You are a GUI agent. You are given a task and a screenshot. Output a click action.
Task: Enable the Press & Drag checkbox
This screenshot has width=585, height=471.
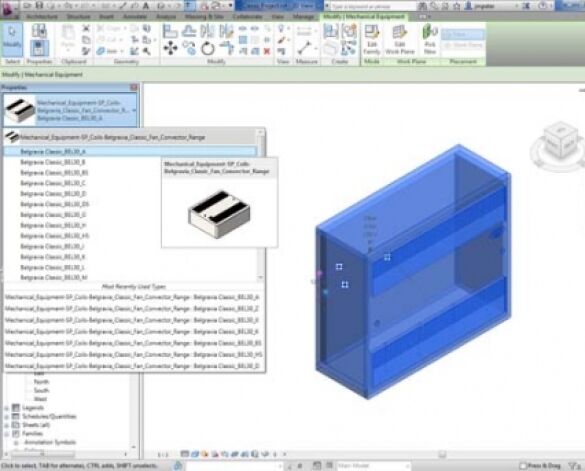(x=523, y=465)
